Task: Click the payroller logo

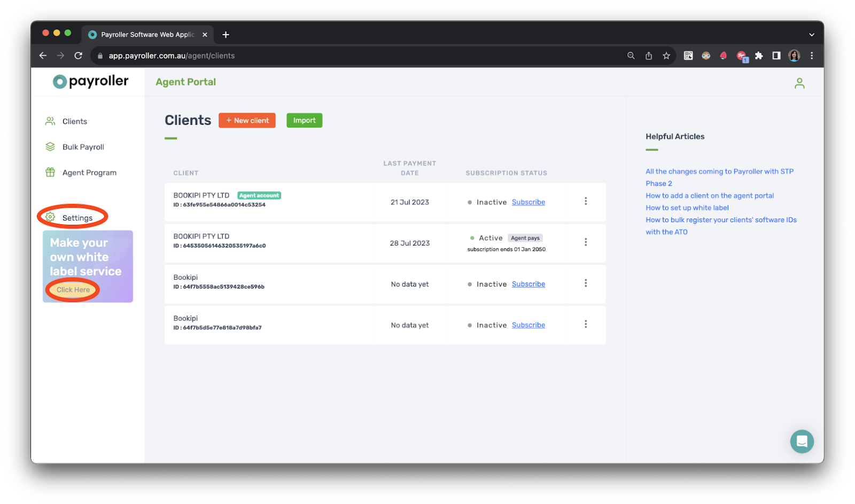Action: 90,81
